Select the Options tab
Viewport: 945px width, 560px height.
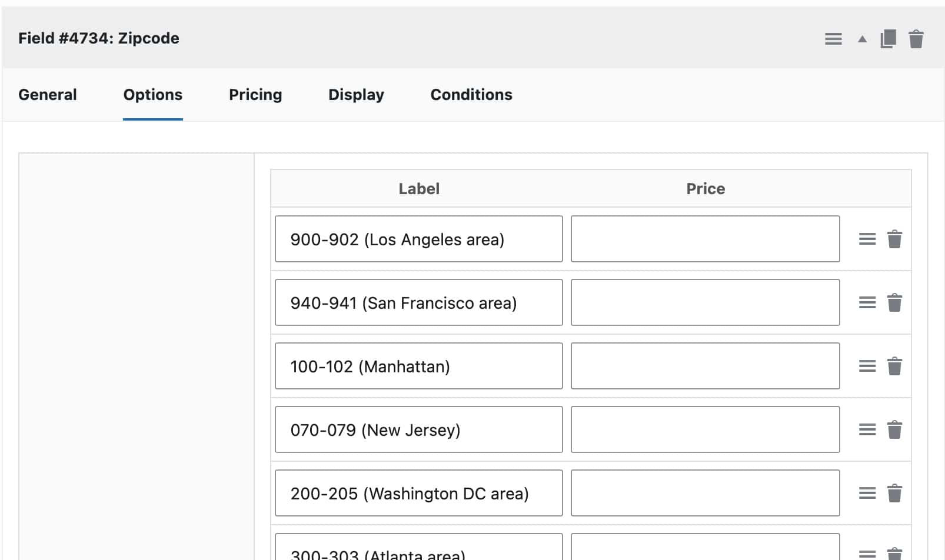click(x=153, y=95)
